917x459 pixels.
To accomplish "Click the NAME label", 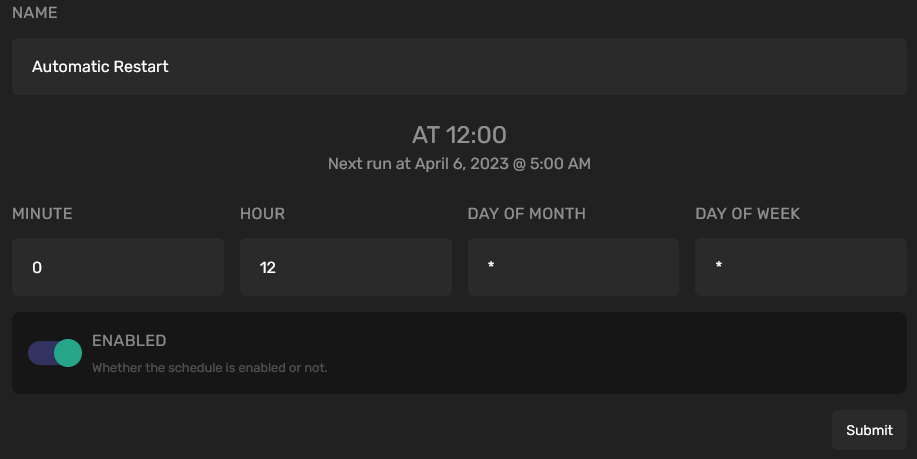I will click(x=35, y=13).
